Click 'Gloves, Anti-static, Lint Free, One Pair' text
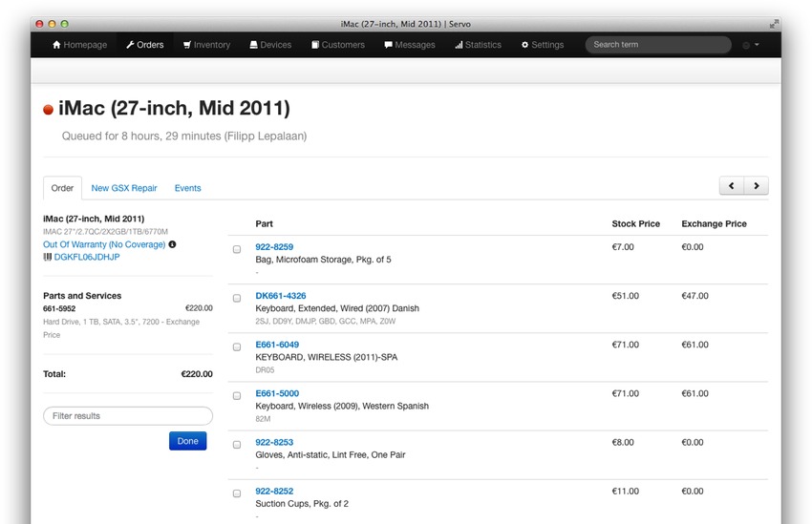 (x=331, y=454)
